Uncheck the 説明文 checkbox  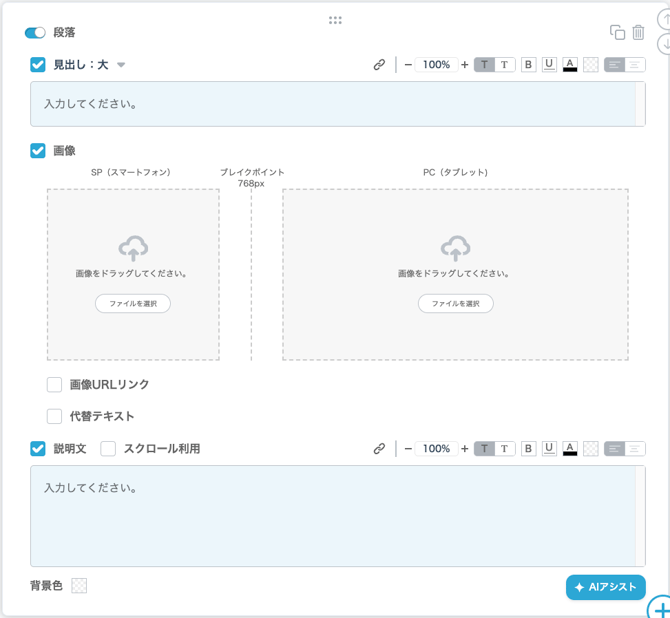[x=38, y=448]
